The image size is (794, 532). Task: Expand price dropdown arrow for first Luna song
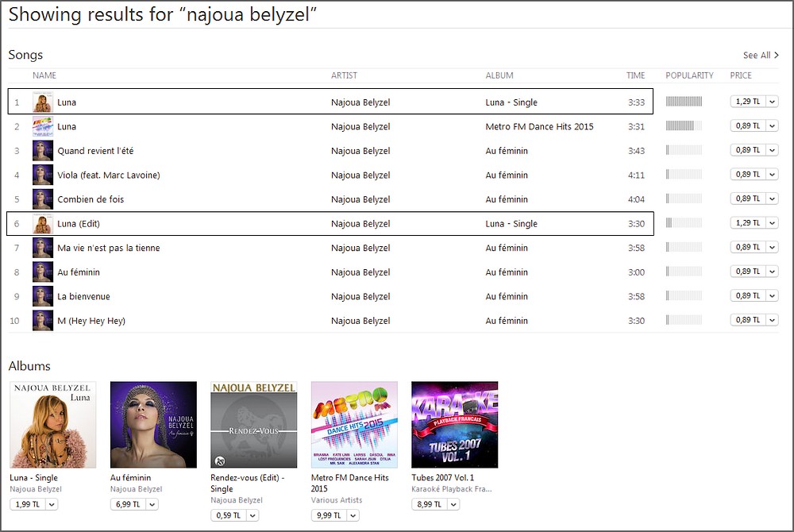click(x=773, y=102)
